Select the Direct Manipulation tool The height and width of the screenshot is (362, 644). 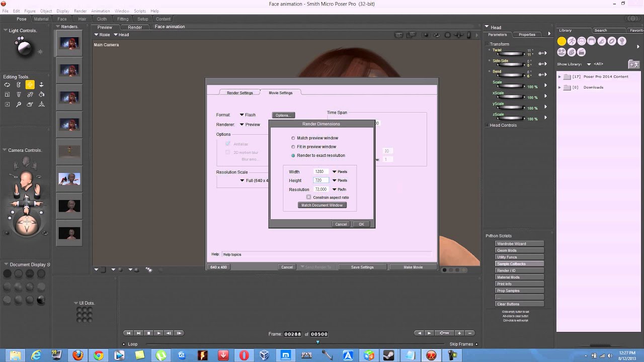[42, 105]
